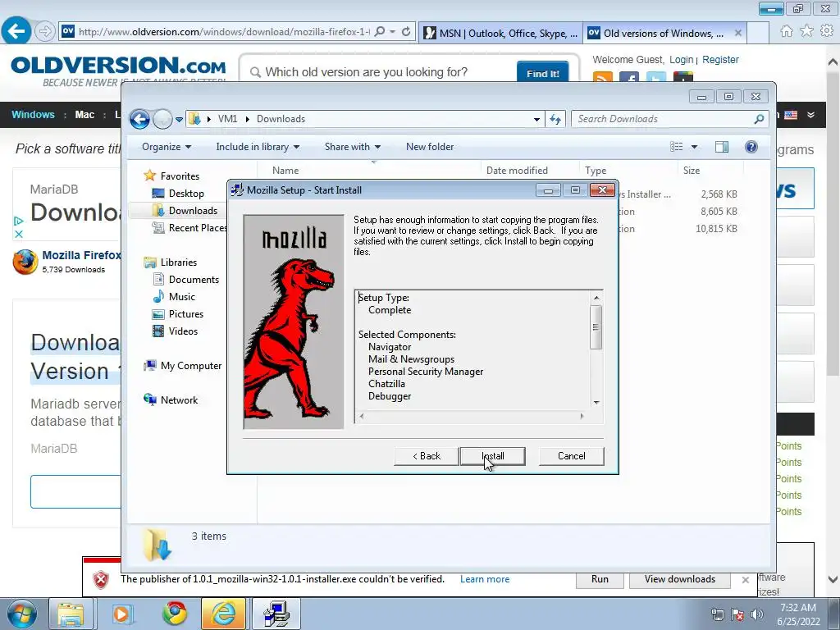
Task: Click Run in download notification bar
Action: coord(600,579)
